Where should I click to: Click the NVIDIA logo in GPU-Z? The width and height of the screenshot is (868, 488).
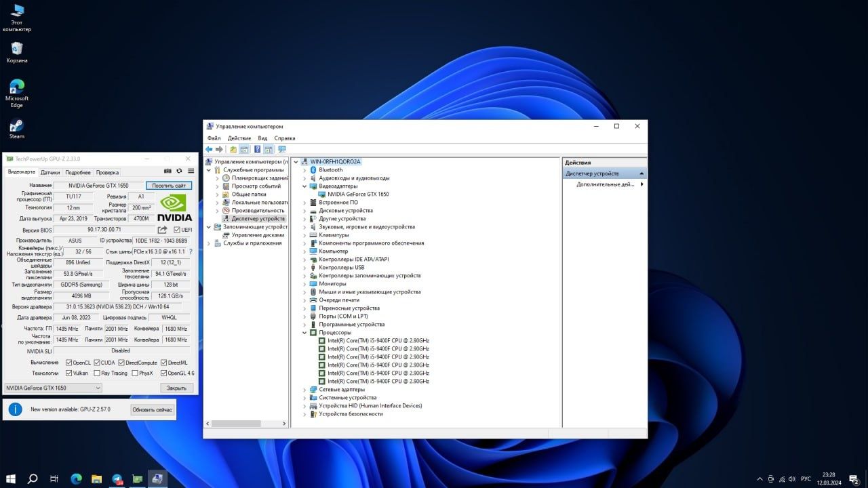(175, 207)
